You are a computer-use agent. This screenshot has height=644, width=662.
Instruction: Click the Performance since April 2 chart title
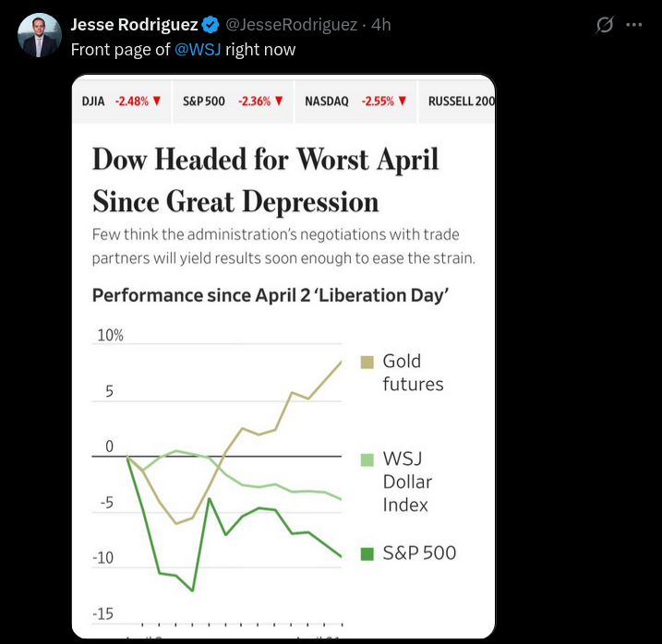[x=270, y=296]
